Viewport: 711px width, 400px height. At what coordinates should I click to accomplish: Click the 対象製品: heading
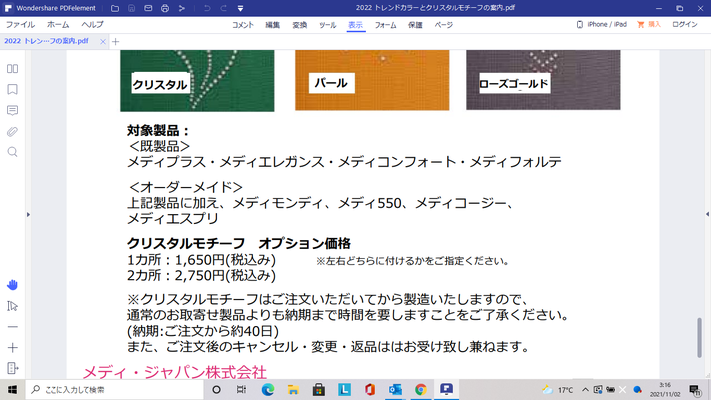[158, 131]
